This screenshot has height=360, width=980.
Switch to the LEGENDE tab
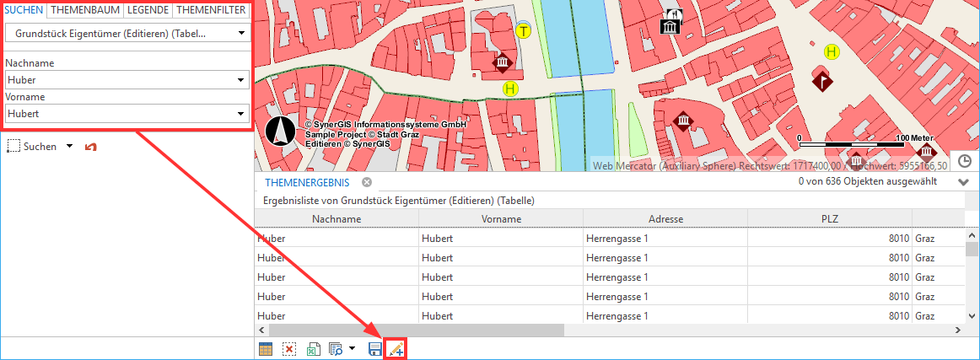[148, 10]
